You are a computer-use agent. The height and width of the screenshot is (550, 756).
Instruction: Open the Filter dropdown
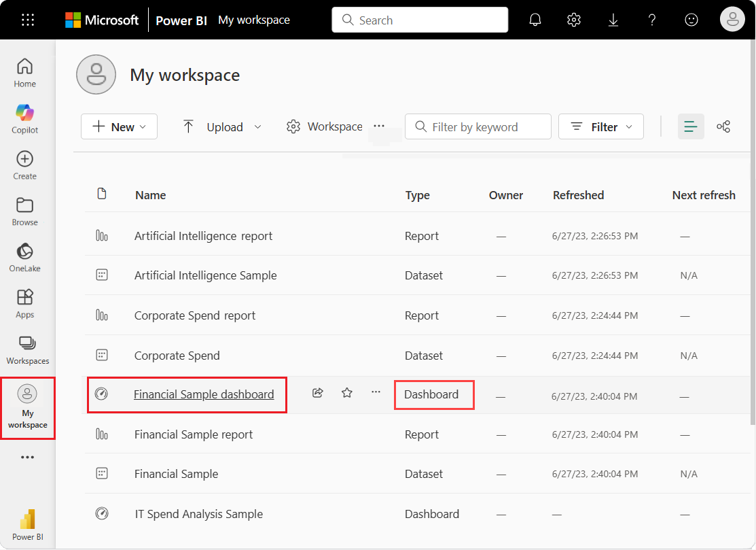pyautogui.click(x=601, y=126)
